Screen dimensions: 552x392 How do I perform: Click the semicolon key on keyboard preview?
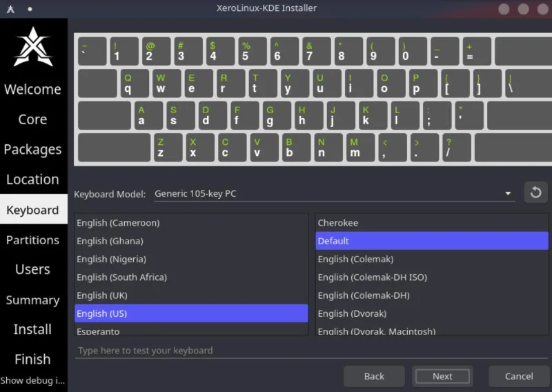click(437, 115)
